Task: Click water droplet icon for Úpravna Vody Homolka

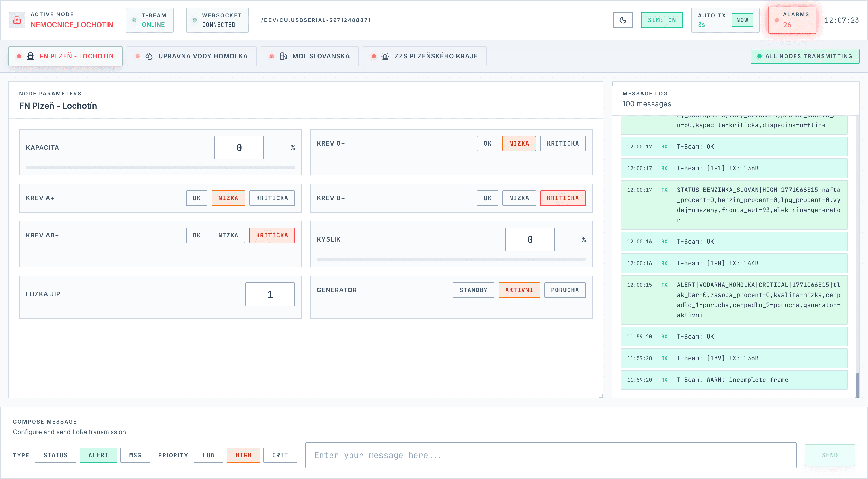Action: [x=149, y=56]
